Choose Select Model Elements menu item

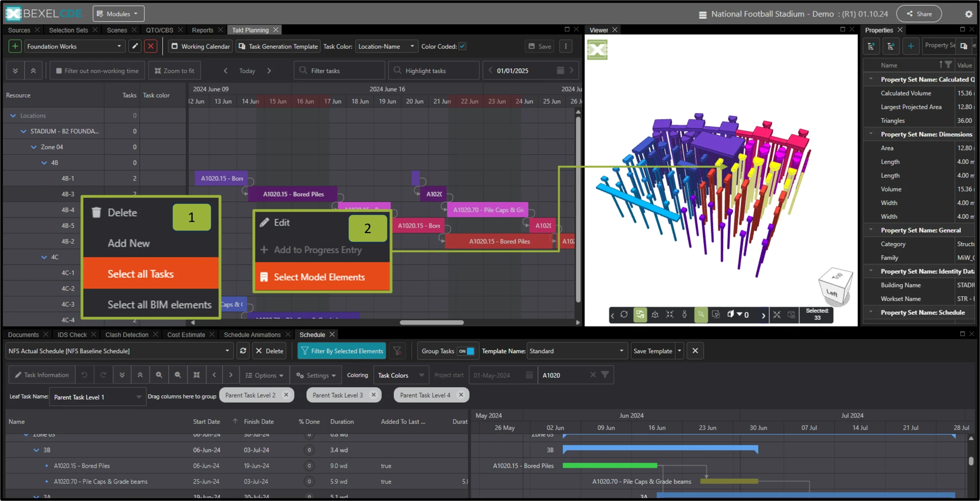(x=322, y=277)
